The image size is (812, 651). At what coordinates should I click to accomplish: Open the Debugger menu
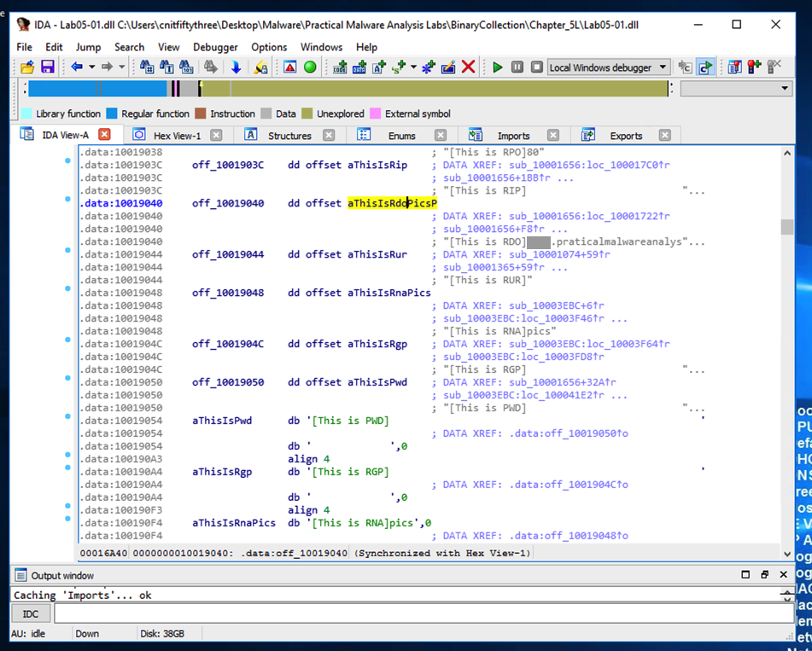215,47
